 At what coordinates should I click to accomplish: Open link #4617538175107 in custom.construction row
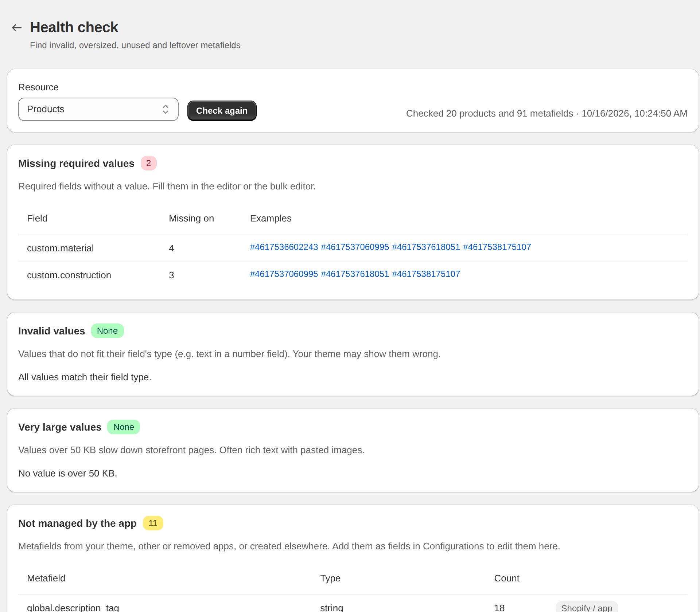pos(426,274)
